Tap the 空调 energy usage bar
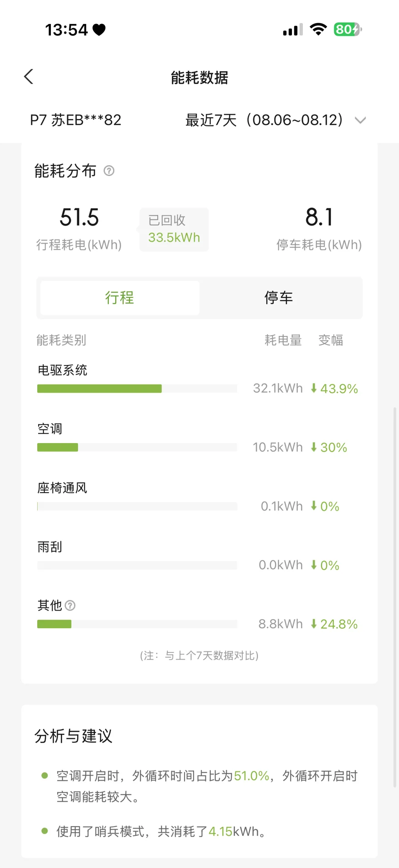Screen dimensions: 399x868 click(137, 447)
